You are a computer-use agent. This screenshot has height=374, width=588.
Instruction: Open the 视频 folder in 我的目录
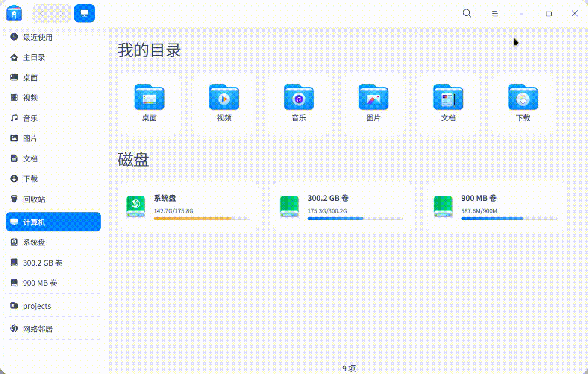(223, 97)
